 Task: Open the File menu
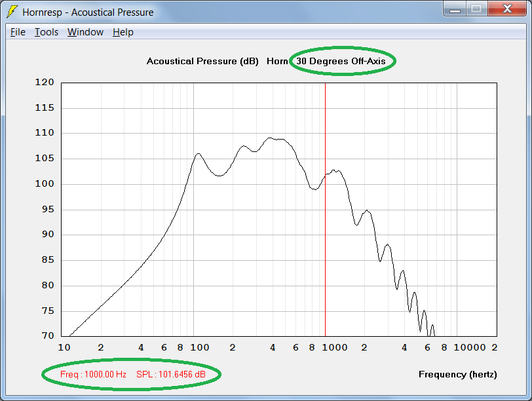18,32
